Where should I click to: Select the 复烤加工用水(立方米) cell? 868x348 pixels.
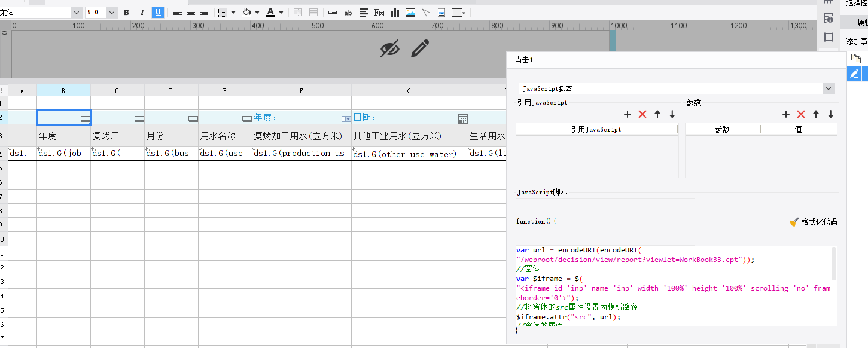coord(301,136)
